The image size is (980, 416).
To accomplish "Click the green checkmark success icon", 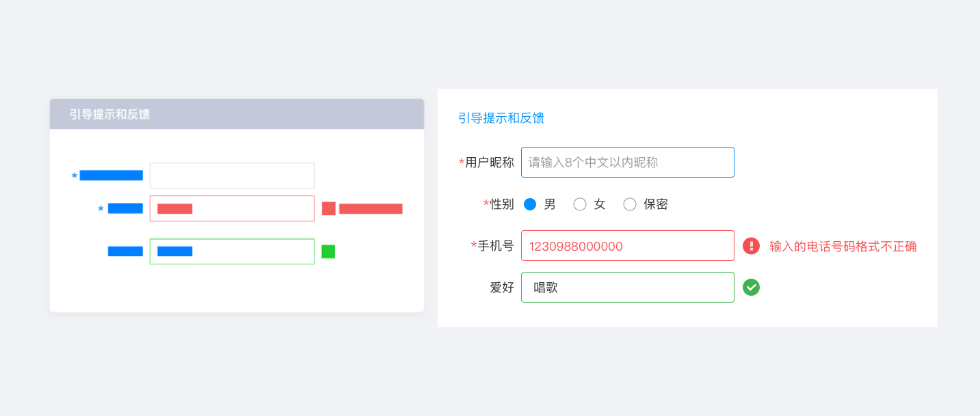I will click(751, 288).
